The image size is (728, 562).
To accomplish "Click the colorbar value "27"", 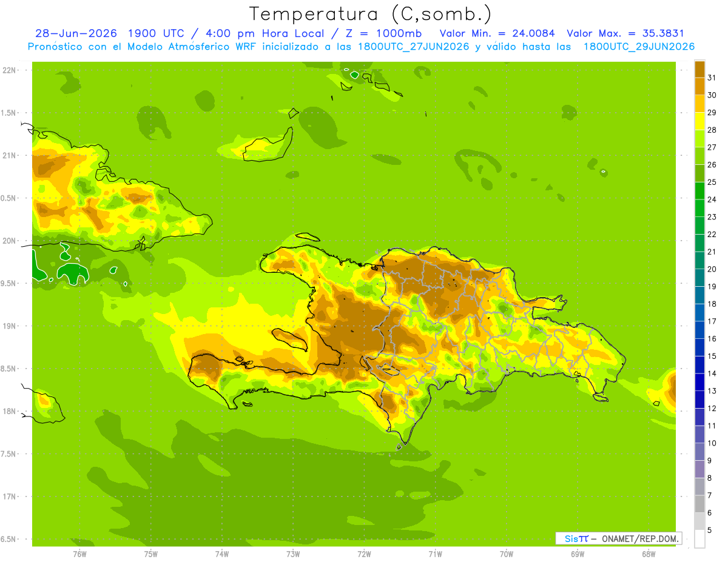I will coord(712,147).
